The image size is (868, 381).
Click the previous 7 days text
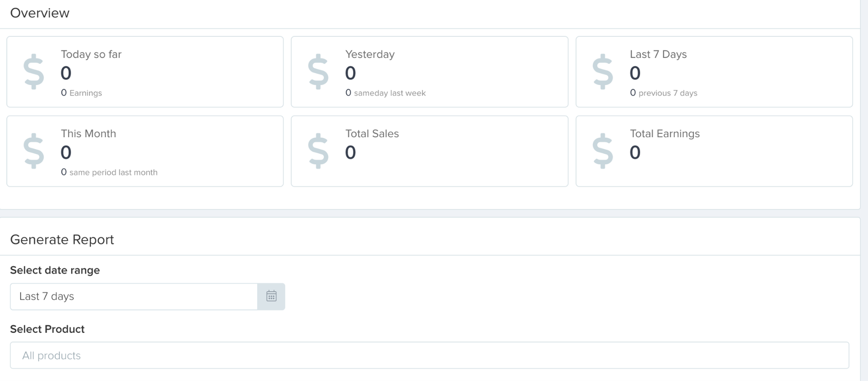pyautogui.click(x=668, y=93)
